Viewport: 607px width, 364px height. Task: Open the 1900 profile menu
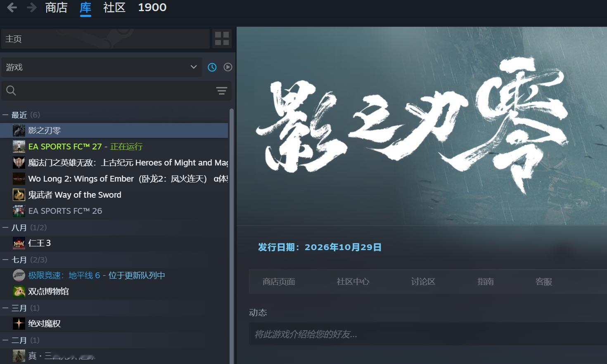click(152, 7)
